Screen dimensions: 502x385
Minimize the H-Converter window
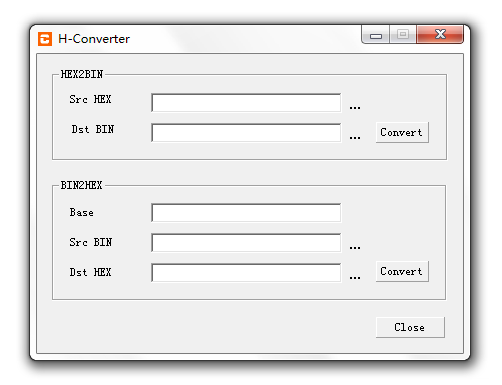coord(376,34)
